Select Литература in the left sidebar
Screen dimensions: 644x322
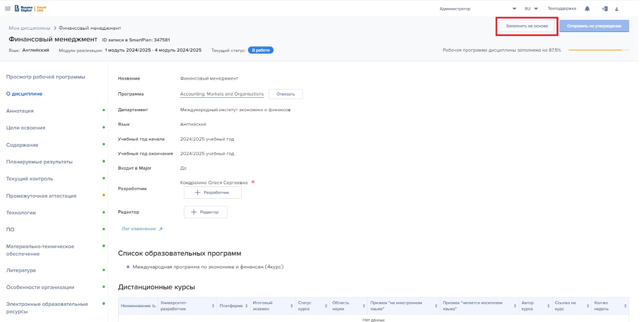click(21, 270)
